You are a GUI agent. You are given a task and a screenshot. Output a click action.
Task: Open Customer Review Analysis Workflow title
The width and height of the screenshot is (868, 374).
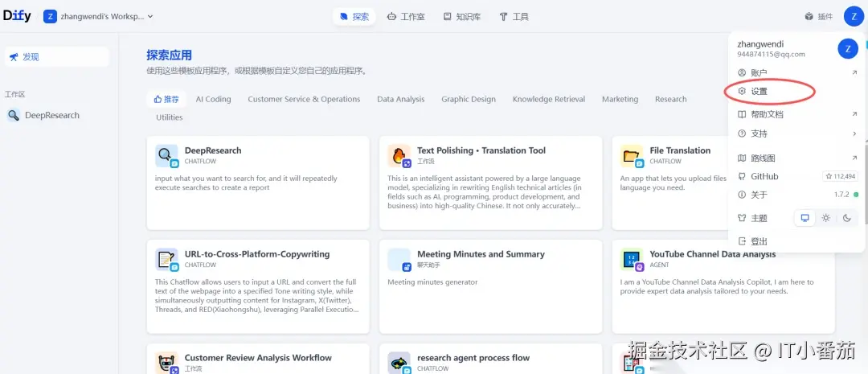258,357
